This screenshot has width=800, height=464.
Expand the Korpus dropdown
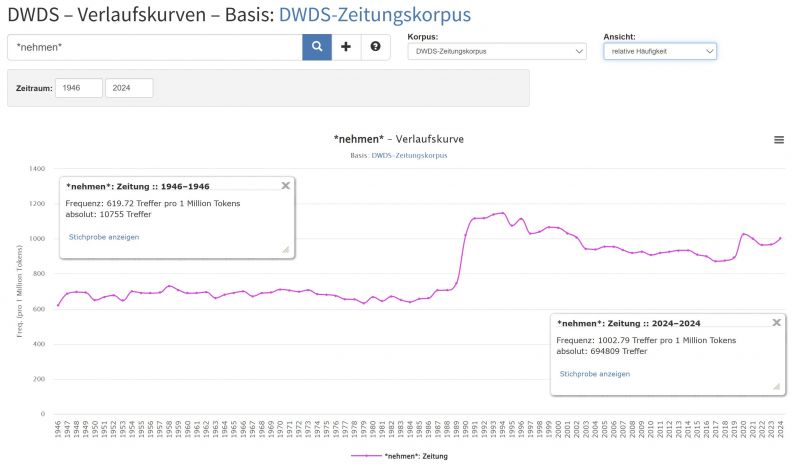(496, 51)
